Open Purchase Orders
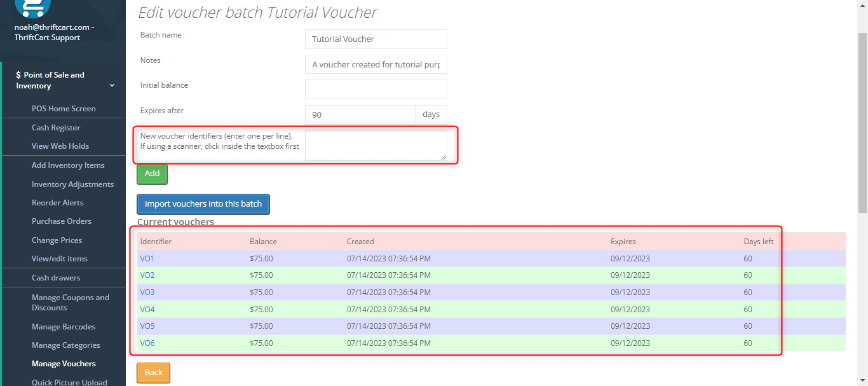The height and width of the screenshot is (386, 868). (x=61, y=221)
